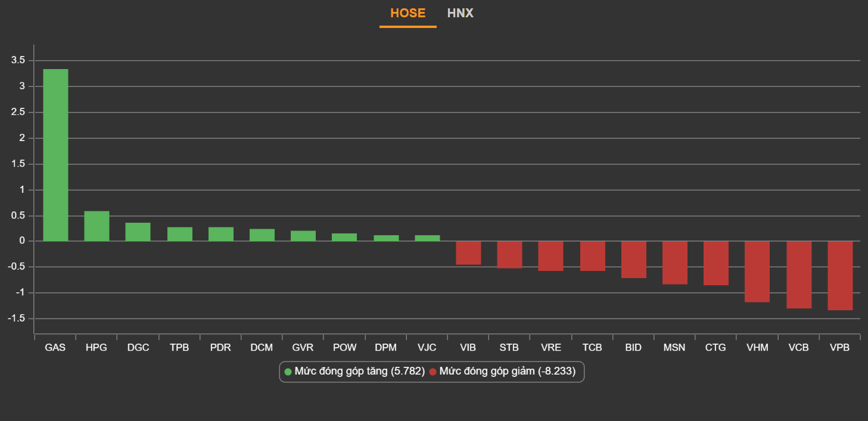Click the red VPB bar
Image resolution: width=868 pixels, height=421 pixels.
point(839,276)
